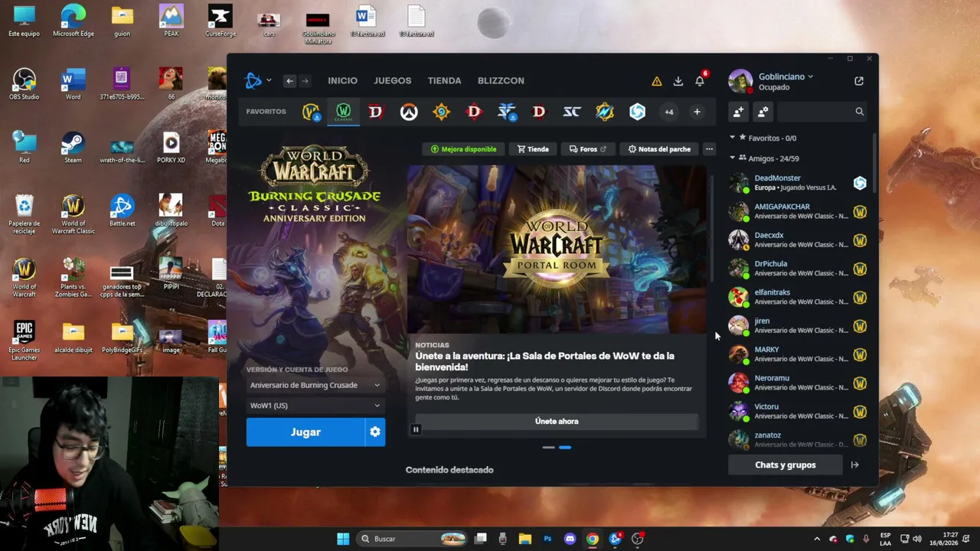
Task: Open the TIENDA tab in top navigation
Action: pos(444,80)
